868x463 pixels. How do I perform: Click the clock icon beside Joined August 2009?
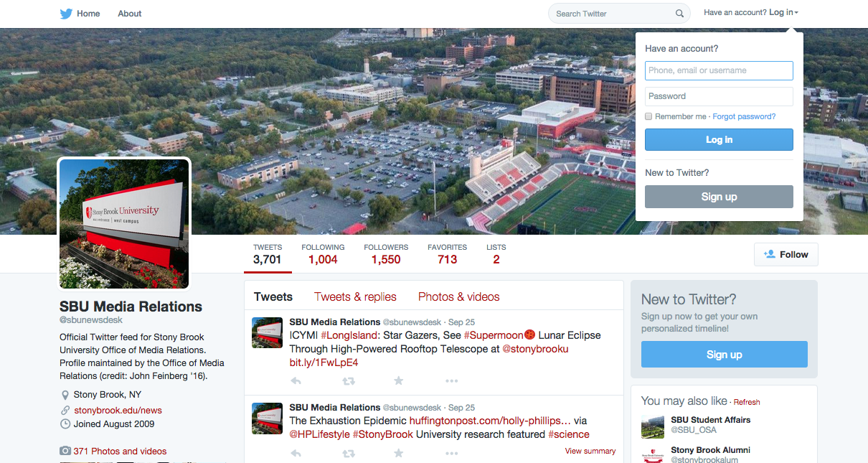coord(65,424)
